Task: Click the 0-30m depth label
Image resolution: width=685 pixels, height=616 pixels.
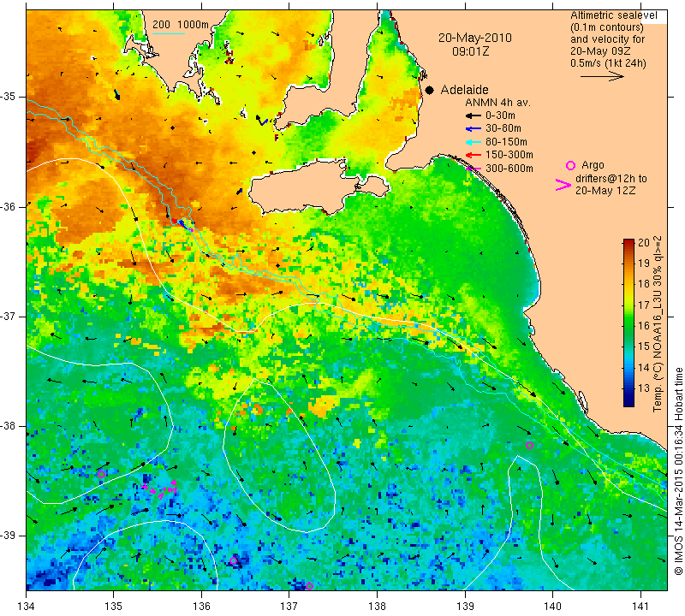Action: (x=500, y=115)
